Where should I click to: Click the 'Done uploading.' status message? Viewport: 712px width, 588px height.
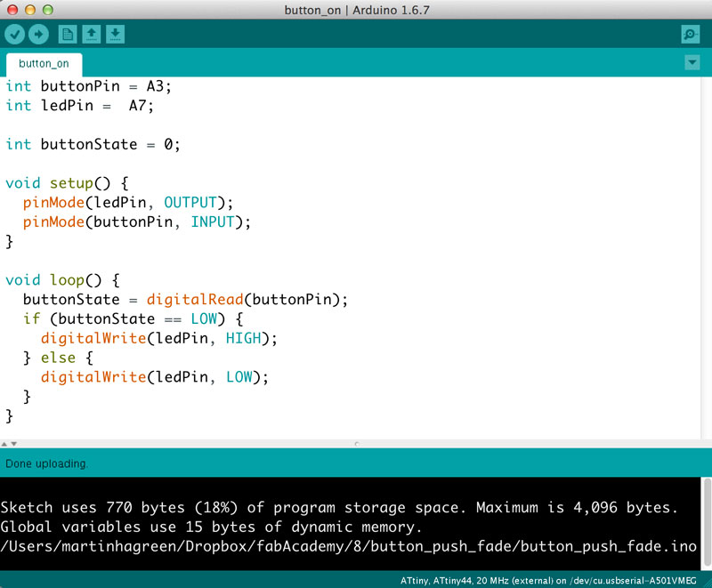[47, 463]
